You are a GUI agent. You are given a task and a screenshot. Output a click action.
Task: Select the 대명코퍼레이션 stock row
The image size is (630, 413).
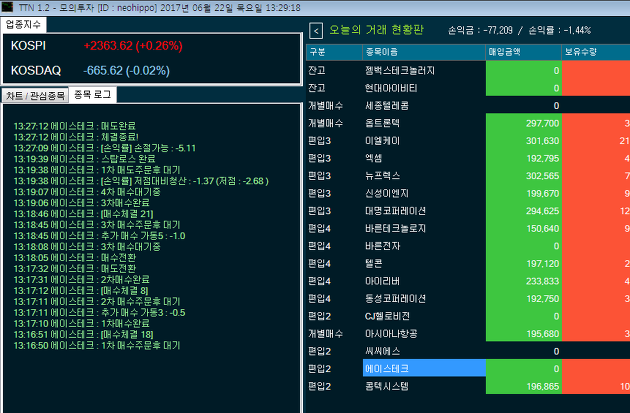pos(468,211)
